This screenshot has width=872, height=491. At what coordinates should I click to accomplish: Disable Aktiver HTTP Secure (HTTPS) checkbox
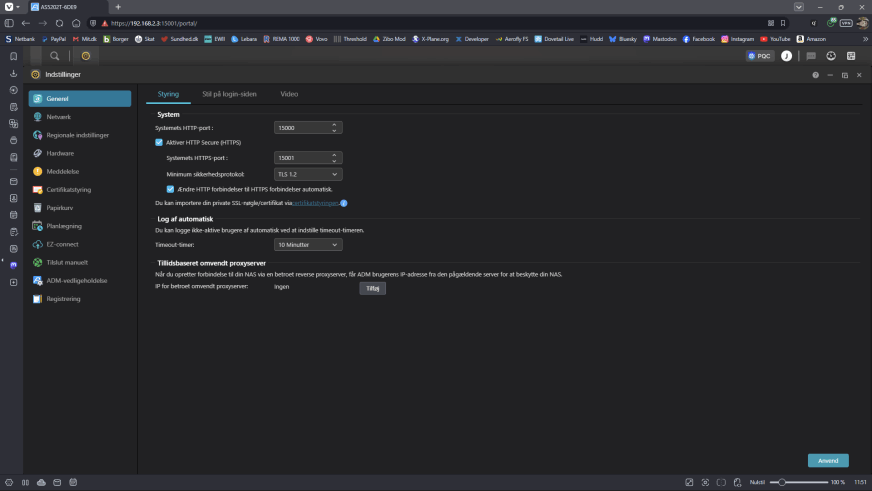[159, 143]
